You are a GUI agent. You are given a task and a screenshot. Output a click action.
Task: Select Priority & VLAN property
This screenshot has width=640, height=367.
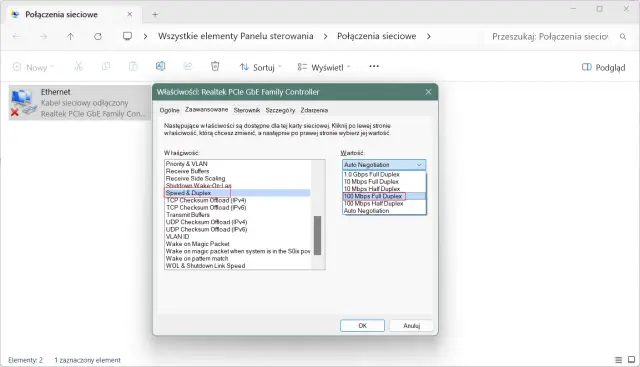[x=187, y=164]
